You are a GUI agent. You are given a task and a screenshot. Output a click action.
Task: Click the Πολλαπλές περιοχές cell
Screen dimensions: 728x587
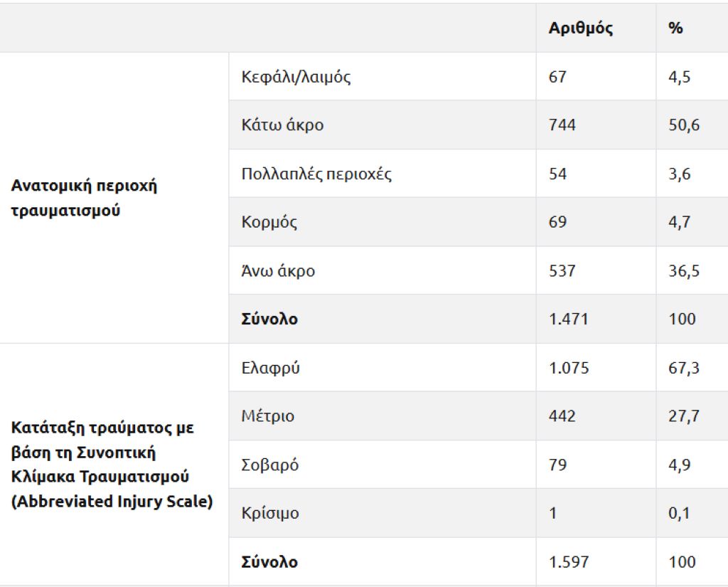pos(316,174)
